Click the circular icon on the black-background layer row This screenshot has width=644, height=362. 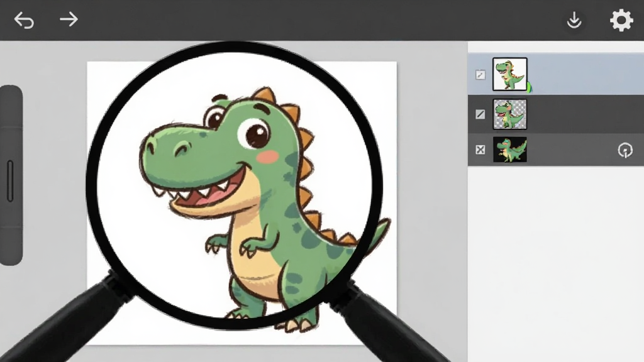pos(625,150)
